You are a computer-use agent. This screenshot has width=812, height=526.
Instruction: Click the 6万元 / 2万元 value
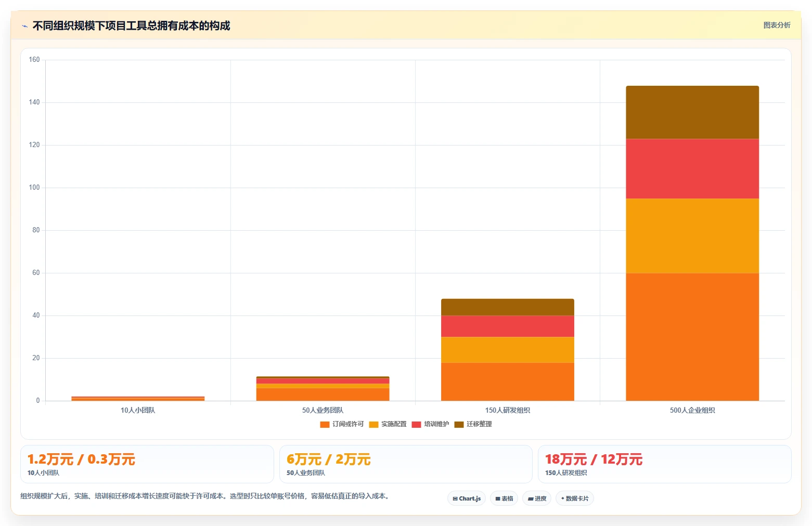328,459
